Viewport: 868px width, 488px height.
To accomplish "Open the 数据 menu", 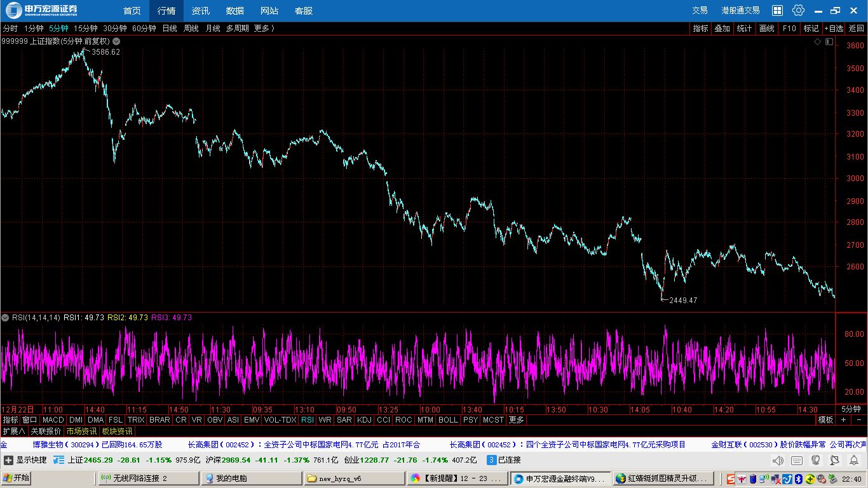I will point(235,11).
